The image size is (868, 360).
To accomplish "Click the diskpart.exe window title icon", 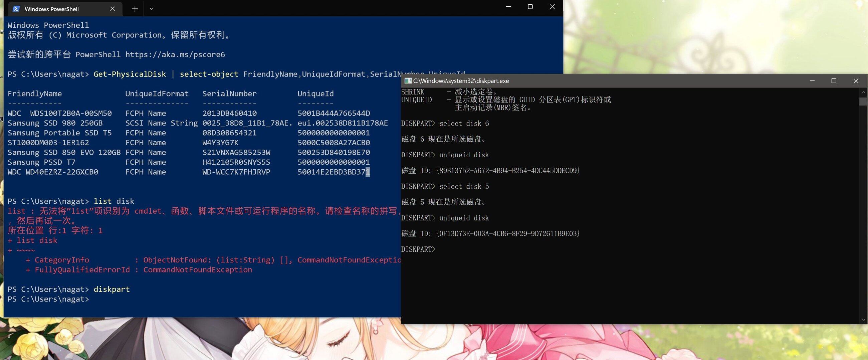I will (408, 81).
